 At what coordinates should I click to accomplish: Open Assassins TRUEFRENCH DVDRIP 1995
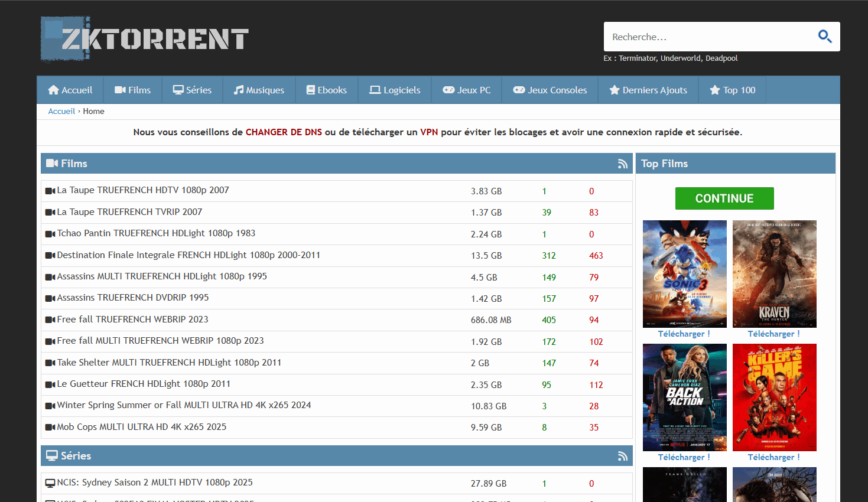point(133,298)
